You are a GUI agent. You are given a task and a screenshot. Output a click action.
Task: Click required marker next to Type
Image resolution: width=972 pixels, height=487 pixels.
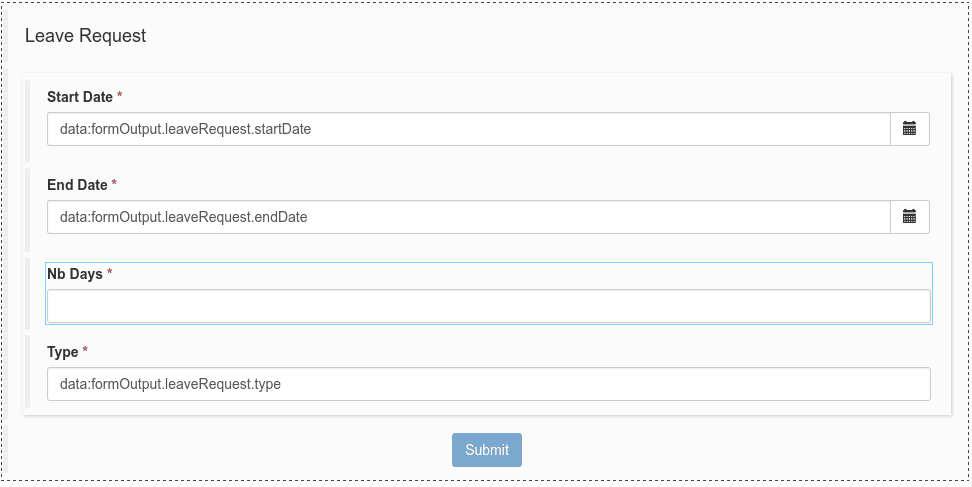[86, 352]
